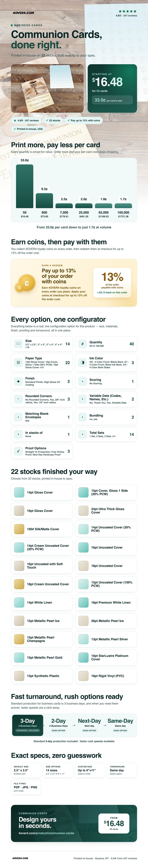Click the 22 stocks checkmark chip

[x=53, y=120]
